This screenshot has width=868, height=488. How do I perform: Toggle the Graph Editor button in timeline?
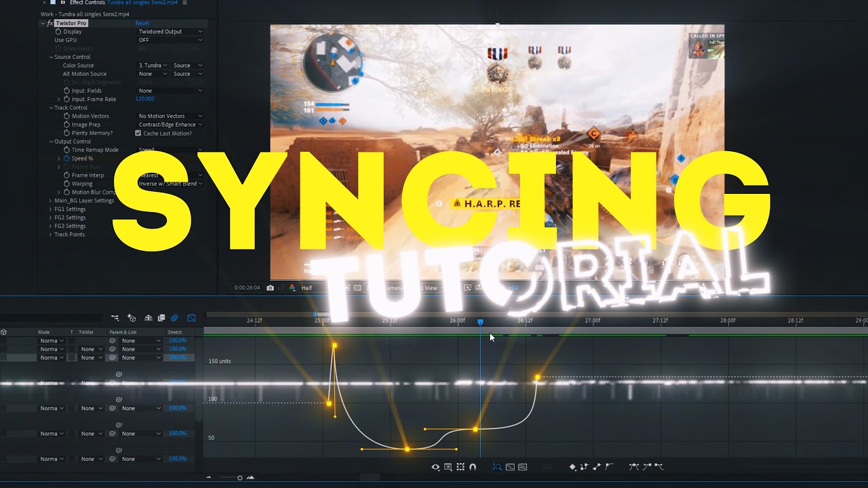(x=191, y=318)
